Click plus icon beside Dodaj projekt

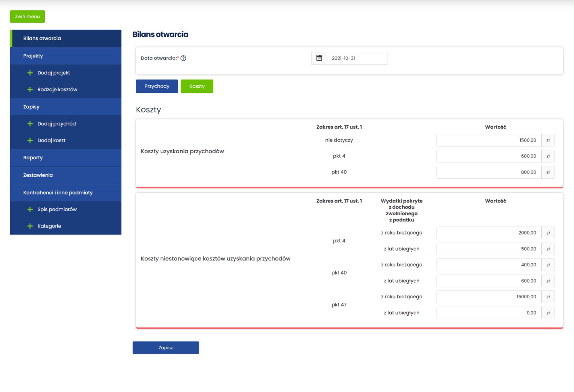[x=30, y=73]
